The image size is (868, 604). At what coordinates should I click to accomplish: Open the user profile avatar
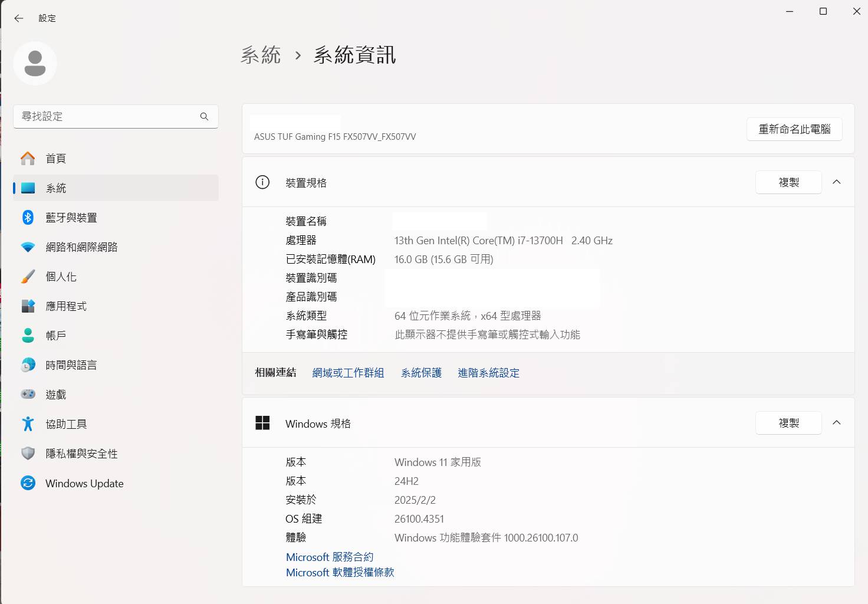[35, 63]
